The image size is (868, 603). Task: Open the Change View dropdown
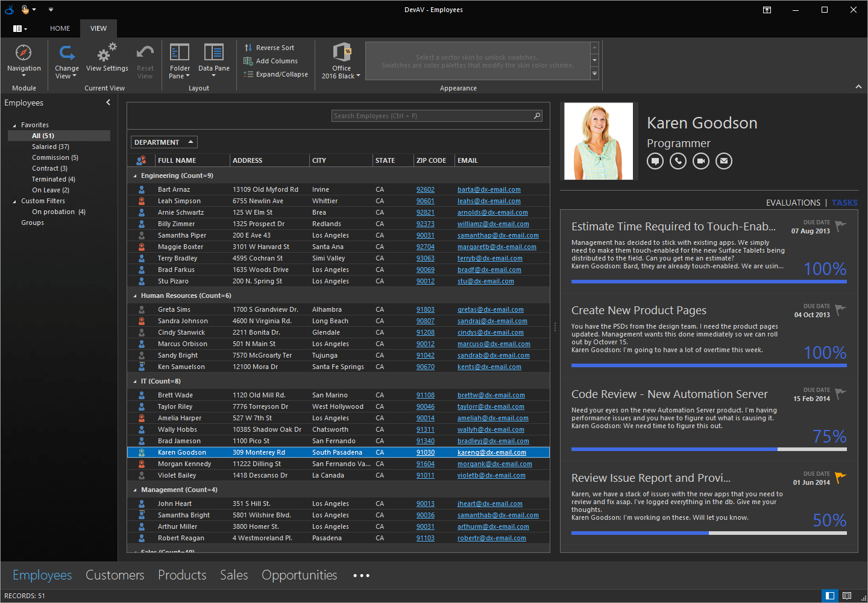tap(66, 60)
